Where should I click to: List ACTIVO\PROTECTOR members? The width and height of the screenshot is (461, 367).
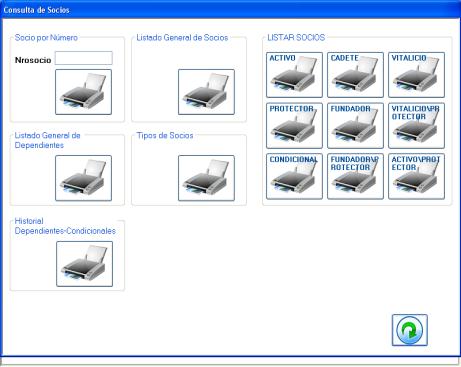[416, 176]
